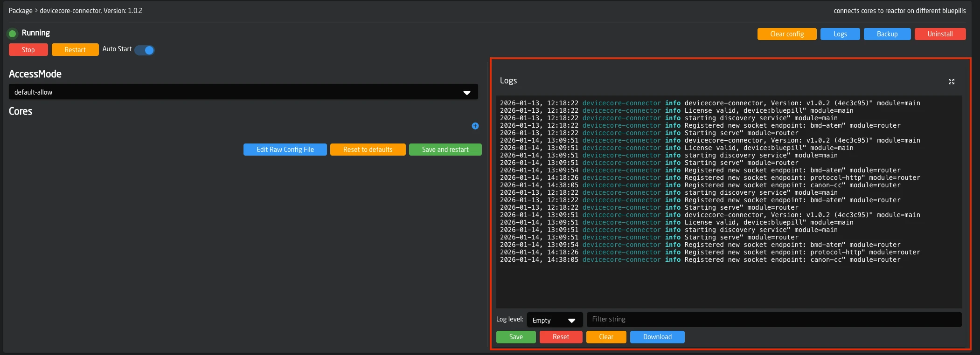Save the log settings with the green button

(516, 337)
